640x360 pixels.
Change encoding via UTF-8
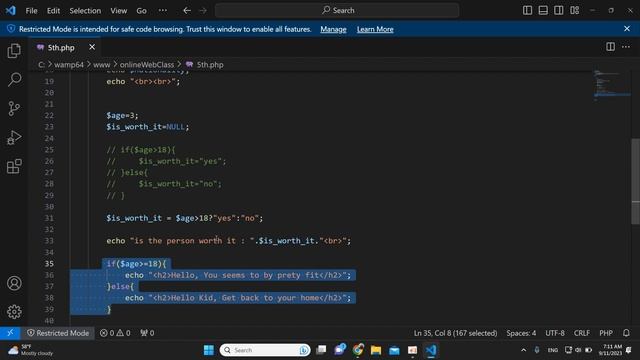(x=555, y=333)
